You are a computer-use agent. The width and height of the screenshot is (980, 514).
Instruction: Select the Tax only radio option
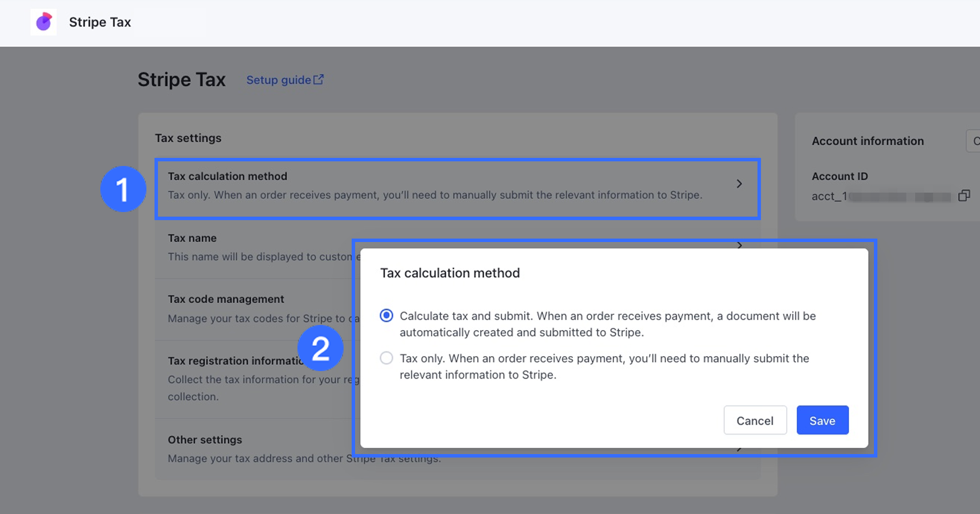click(x=386, y=358)
